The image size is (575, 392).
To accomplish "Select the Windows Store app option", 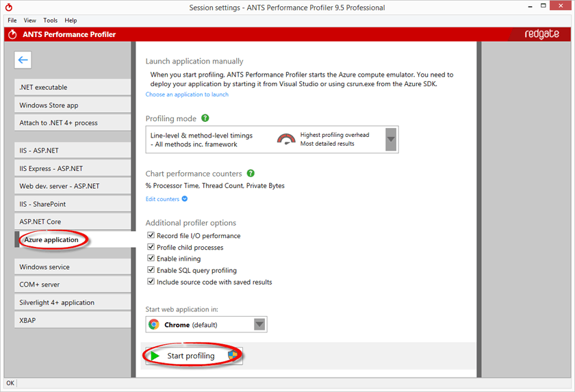I will (73, 105).
